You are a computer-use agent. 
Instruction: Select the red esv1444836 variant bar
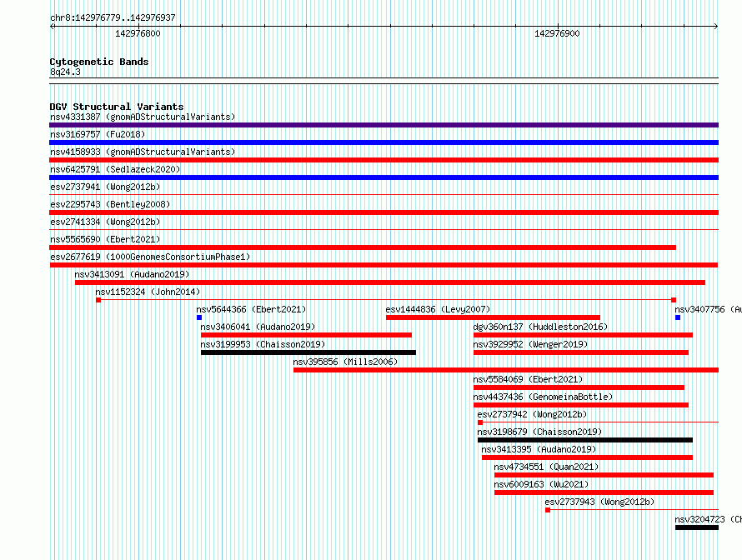point(493,317)
